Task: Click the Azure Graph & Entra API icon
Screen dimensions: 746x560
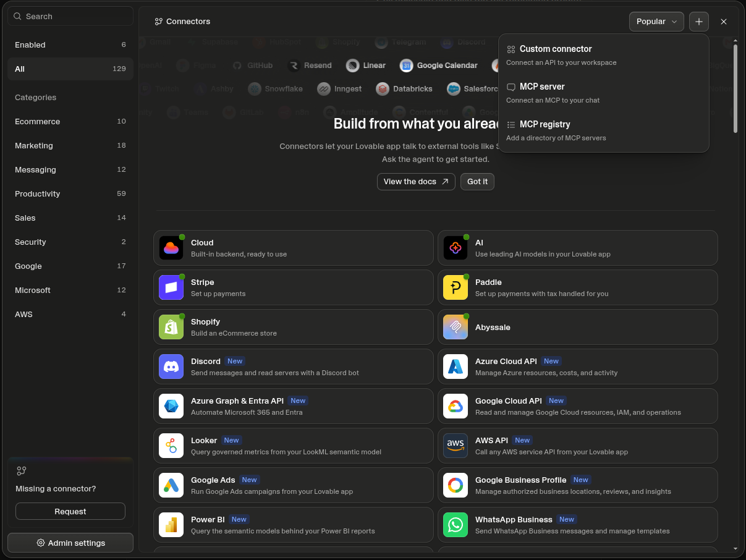Action: [171, 406]
